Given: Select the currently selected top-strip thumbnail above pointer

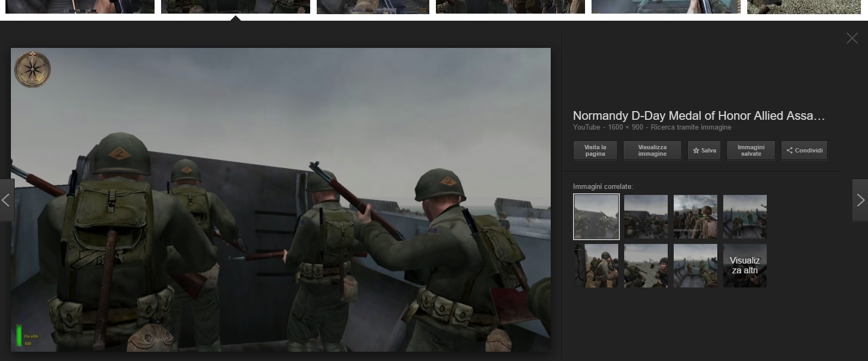Looking at the screenshot, I should (235, 7).
